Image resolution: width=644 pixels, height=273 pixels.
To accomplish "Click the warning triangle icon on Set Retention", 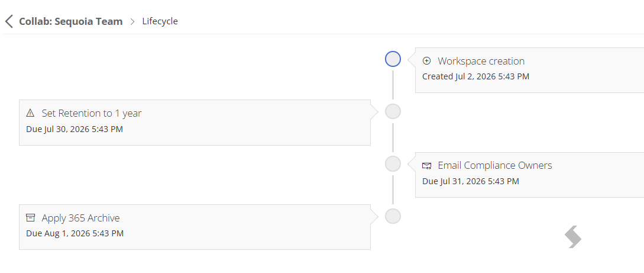I will click(30, 113).
